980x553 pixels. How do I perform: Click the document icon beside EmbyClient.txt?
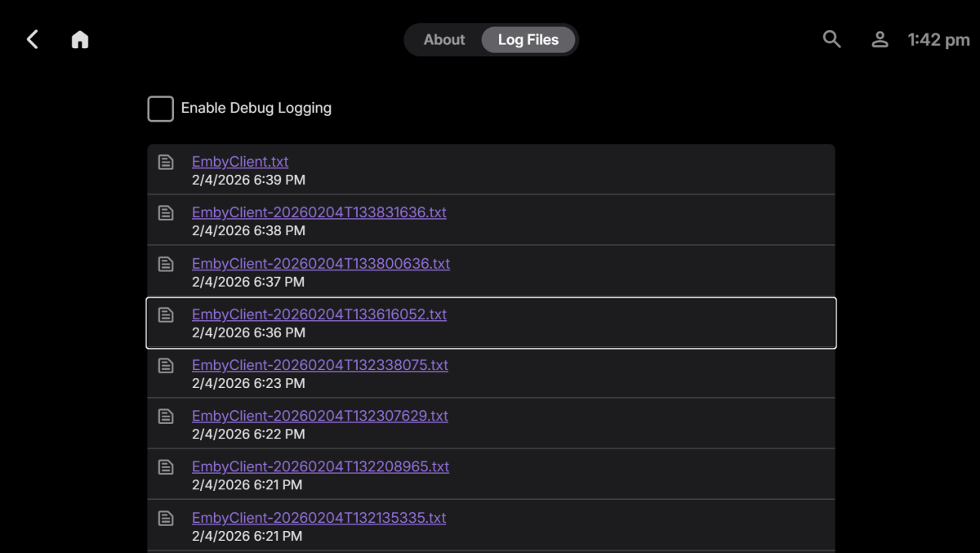(x=166, y=162)
